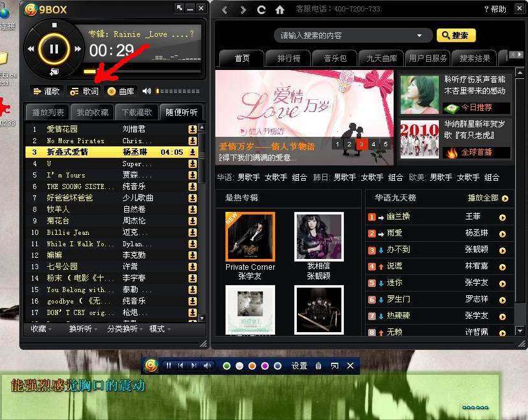This screenshot has width=528, height=420.
Task: Switch to the 播放列表 tab
Action: click(x=48, y=113)
